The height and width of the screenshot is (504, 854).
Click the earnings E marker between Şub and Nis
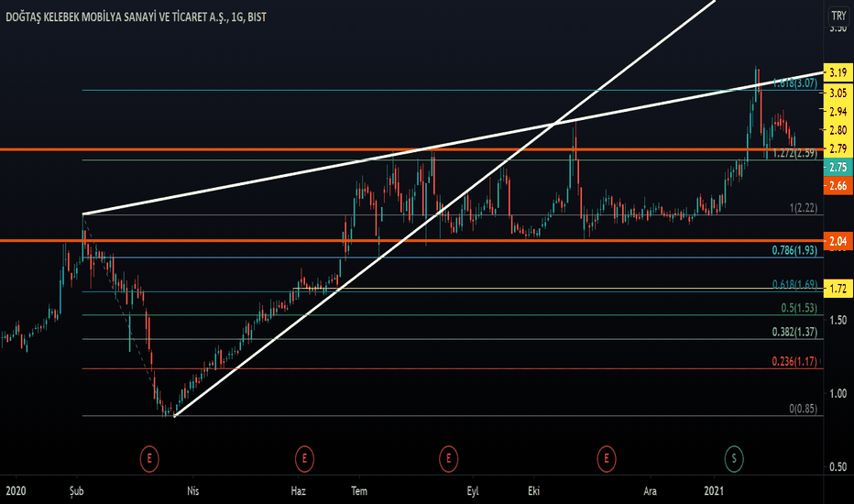[x=149, y=459]
